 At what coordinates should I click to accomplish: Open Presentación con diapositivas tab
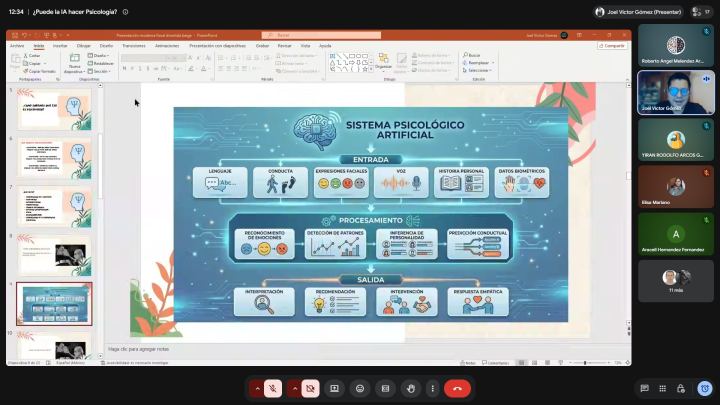click(x=218, y=46)
